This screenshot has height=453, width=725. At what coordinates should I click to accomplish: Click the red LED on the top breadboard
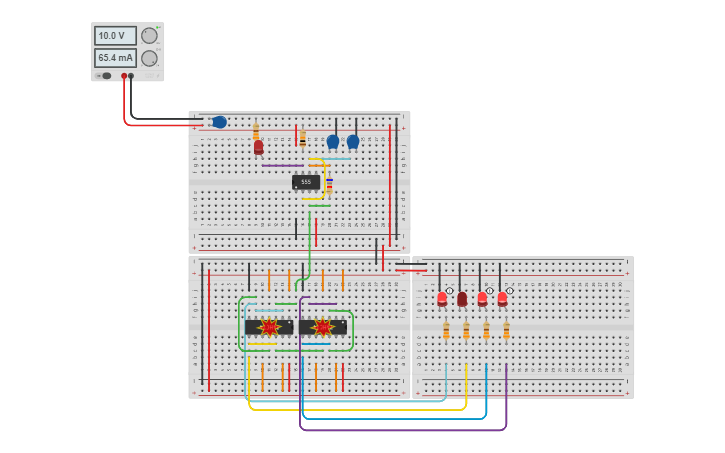[258, 147]
